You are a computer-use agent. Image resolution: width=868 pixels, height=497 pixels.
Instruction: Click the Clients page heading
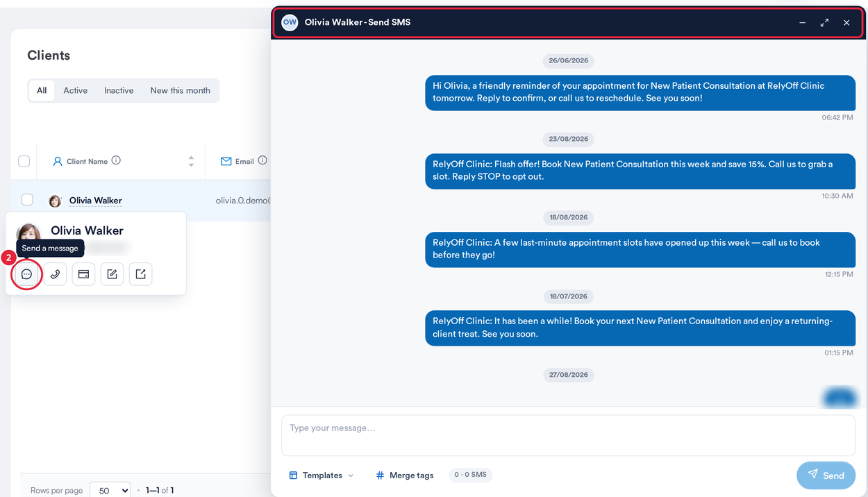coord(49,56)
